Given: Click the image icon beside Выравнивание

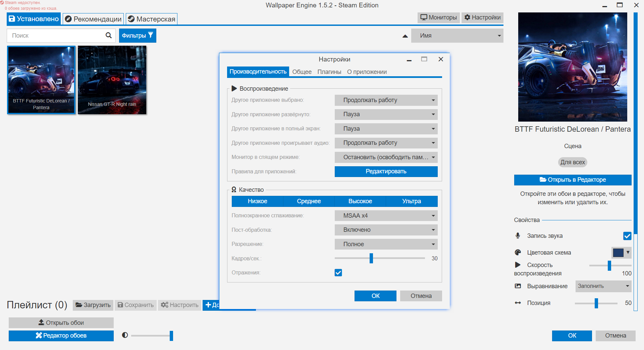Looking at the screenshot, I should 518,286.
